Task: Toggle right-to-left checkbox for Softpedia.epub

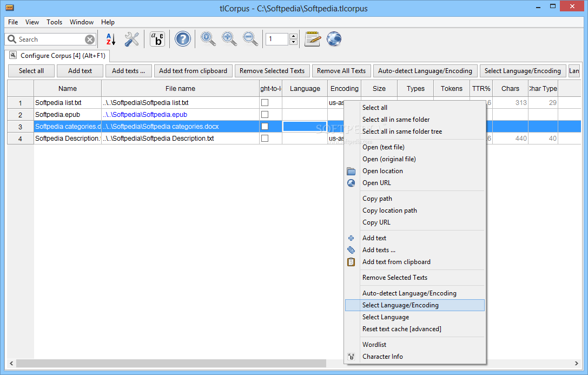Action: tap(265, 114)
